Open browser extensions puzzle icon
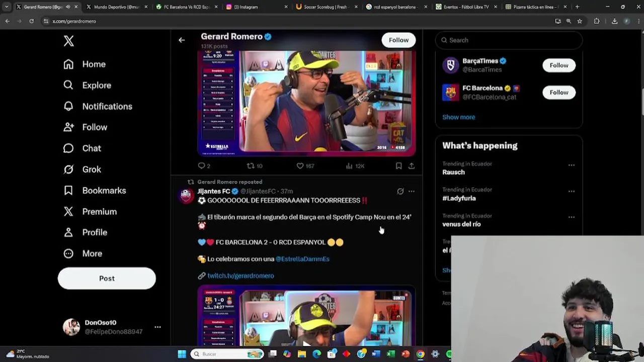The height and width of the screenshot is (362, 644). pyautogui.click(x=597, y=21)
